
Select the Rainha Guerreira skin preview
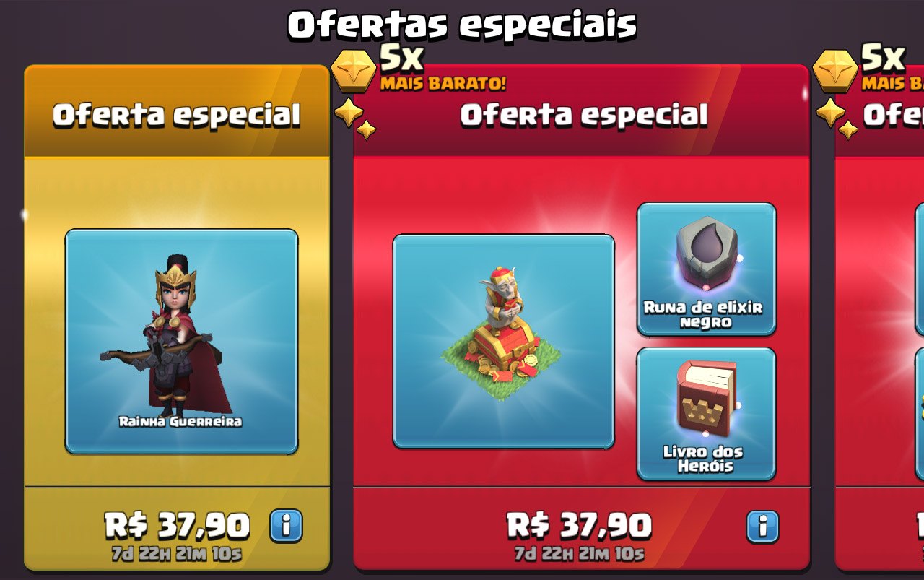pyautogui.click(x=181, y=342)
